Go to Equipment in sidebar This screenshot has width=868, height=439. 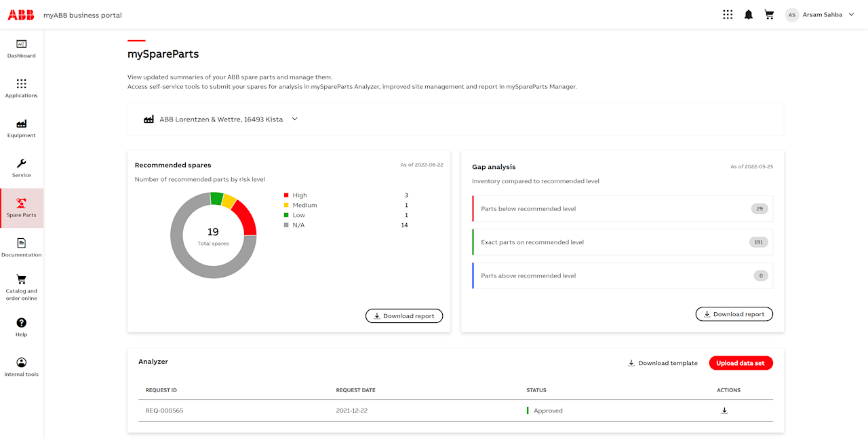[x=21, y=124]
